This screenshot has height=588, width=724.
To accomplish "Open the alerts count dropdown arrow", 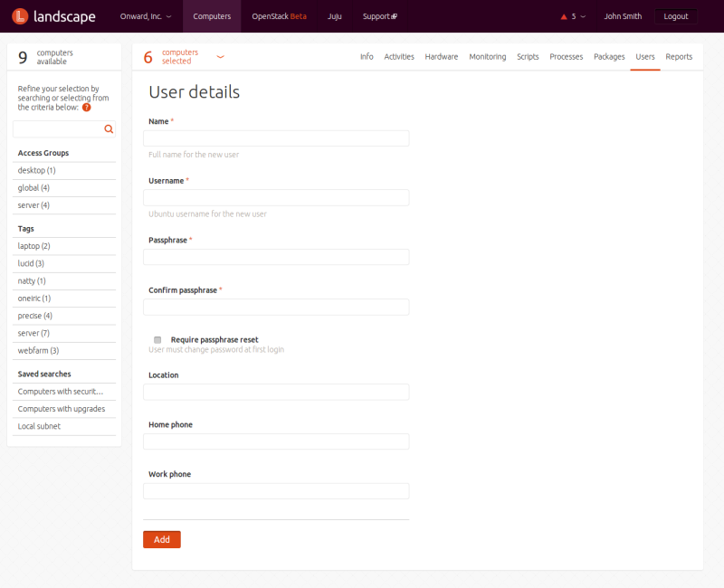I will [583, 16].
